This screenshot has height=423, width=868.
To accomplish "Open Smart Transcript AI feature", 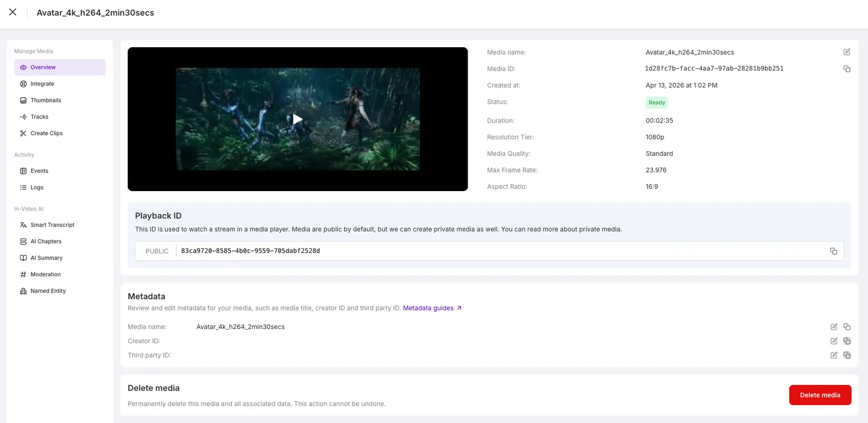I will (x=60, y=225).
